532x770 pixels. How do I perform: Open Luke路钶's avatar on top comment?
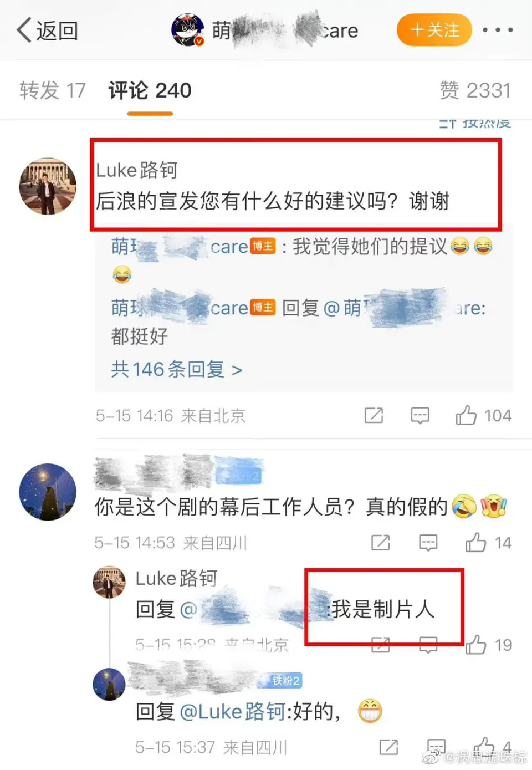48,186
